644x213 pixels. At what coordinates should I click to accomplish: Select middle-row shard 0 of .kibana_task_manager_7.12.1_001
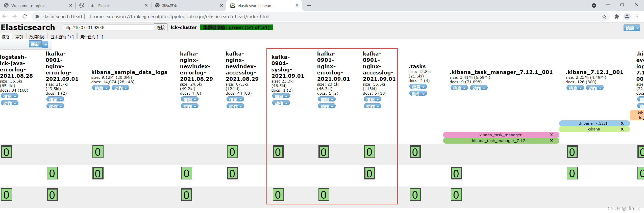[x=456, y=173]
